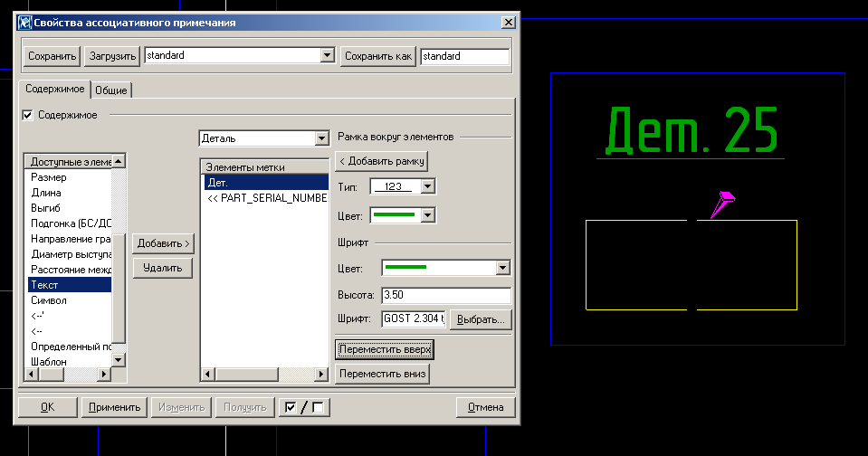
Task: Click the Доступные элеме list header
Action: click(x=69, y=162)
